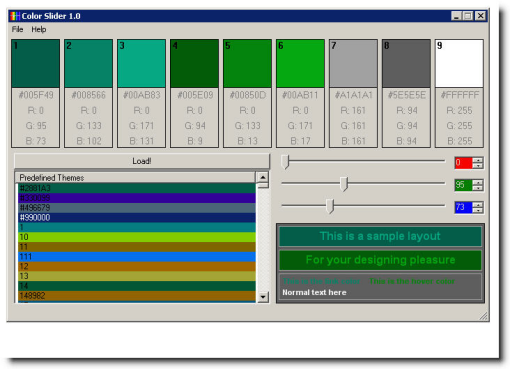Select dark gray swatch 8 (#5E5E5E)

(406, 63)
